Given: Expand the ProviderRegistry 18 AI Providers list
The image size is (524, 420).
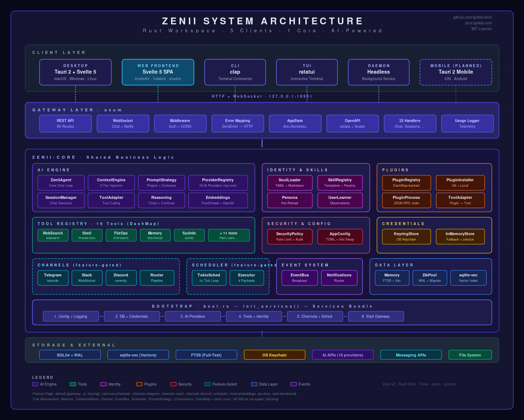Looking at the screenshot, I should (x=218, y=183).
